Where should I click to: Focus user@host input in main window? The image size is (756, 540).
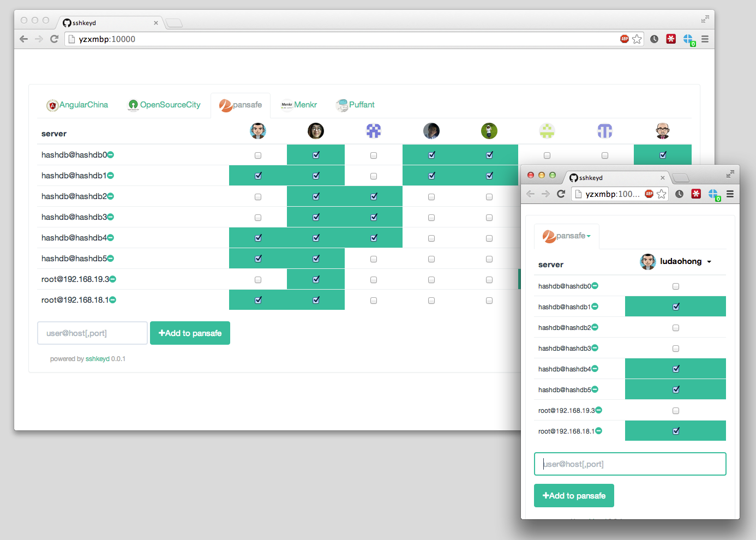(92, 333)
